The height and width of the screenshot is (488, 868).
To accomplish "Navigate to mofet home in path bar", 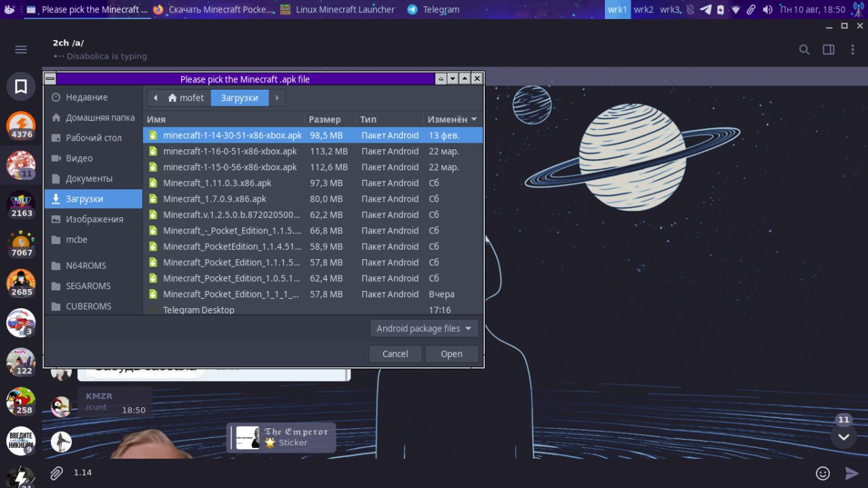I will [186, 98].
